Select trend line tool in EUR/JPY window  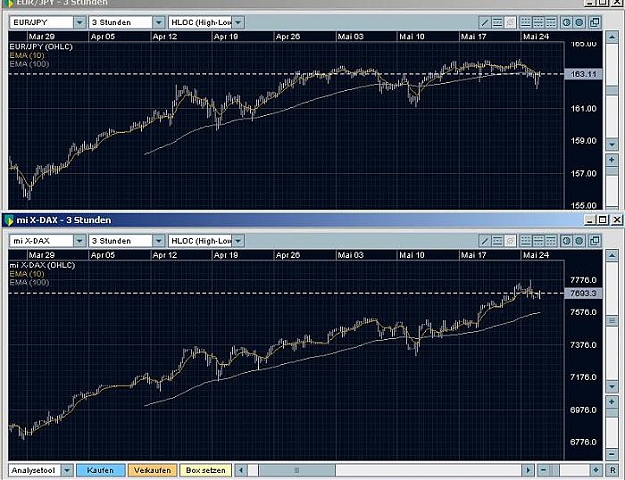[485, 22]
